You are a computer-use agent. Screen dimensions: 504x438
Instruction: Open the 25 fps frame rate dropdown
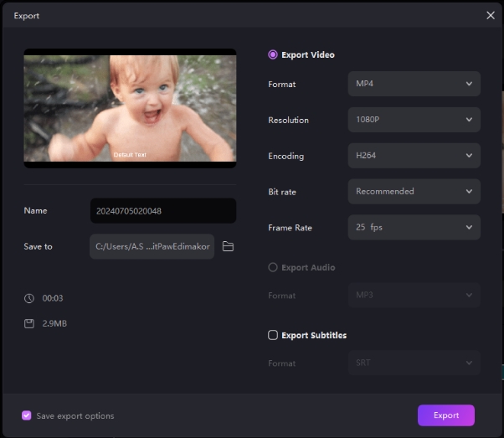(414, 227)
